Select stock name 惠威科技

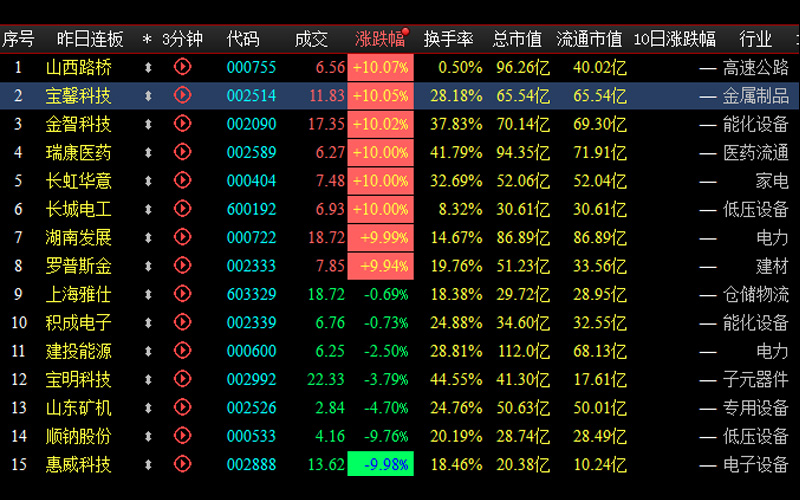79,465
